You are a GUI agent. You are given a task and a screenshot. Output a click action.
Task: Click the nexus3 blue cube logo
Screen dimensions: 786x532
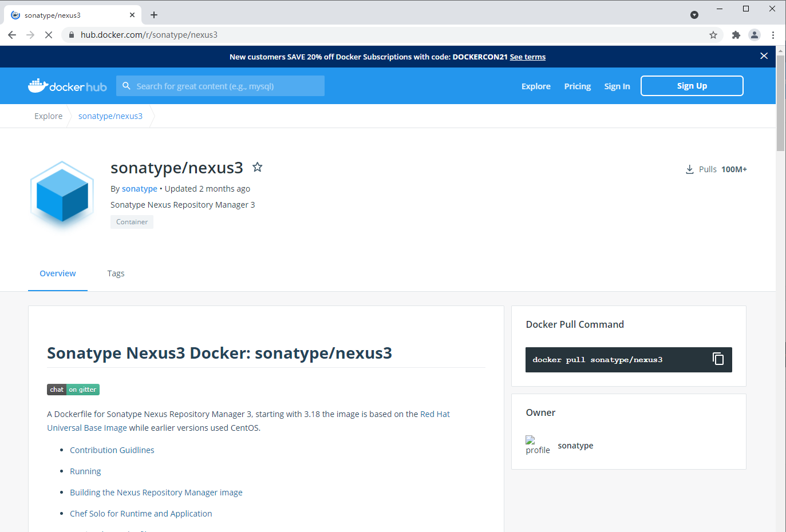click(x=62, y=196)
